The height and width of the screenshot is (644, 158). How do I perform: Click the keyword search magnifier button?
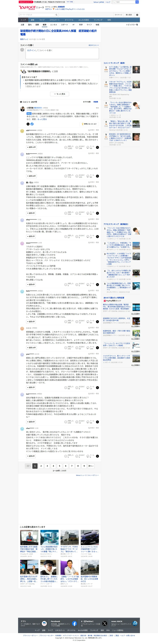click(x=57, y=15)
